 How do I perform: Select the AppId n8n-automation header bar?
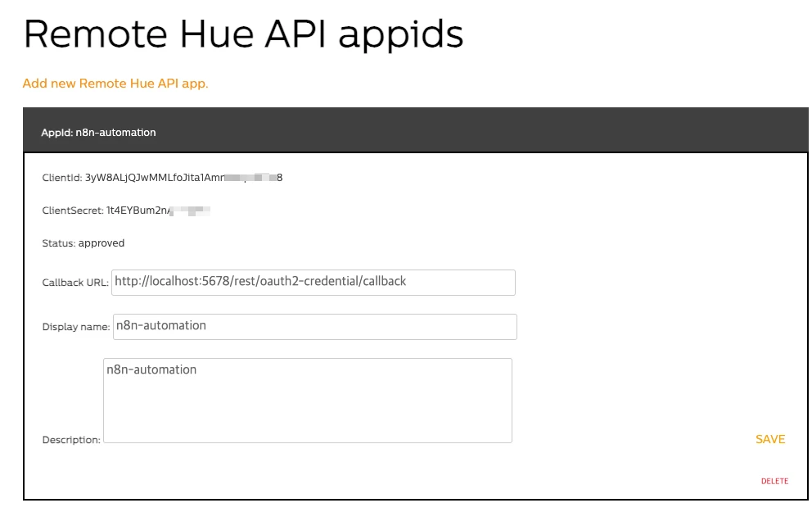[416, 132]
